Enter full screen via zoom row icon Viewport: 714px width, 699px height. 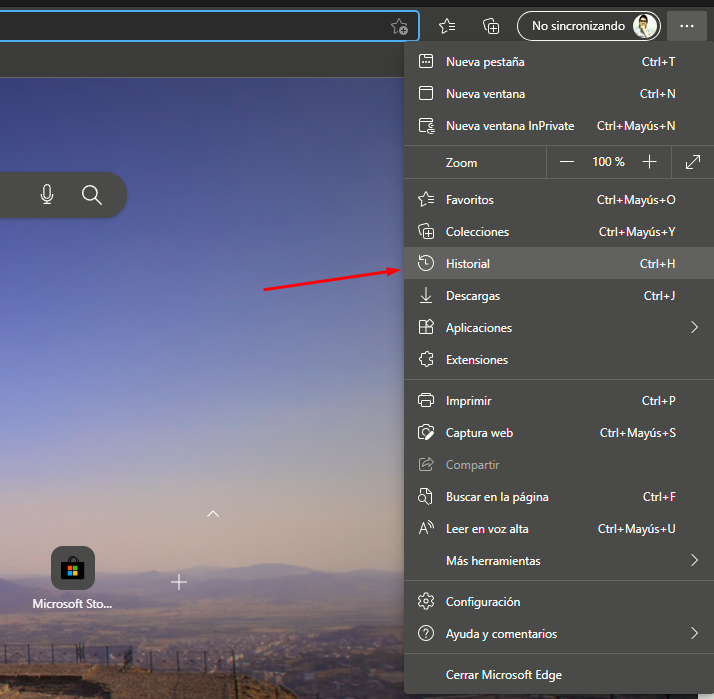click(x=693, y=162)
